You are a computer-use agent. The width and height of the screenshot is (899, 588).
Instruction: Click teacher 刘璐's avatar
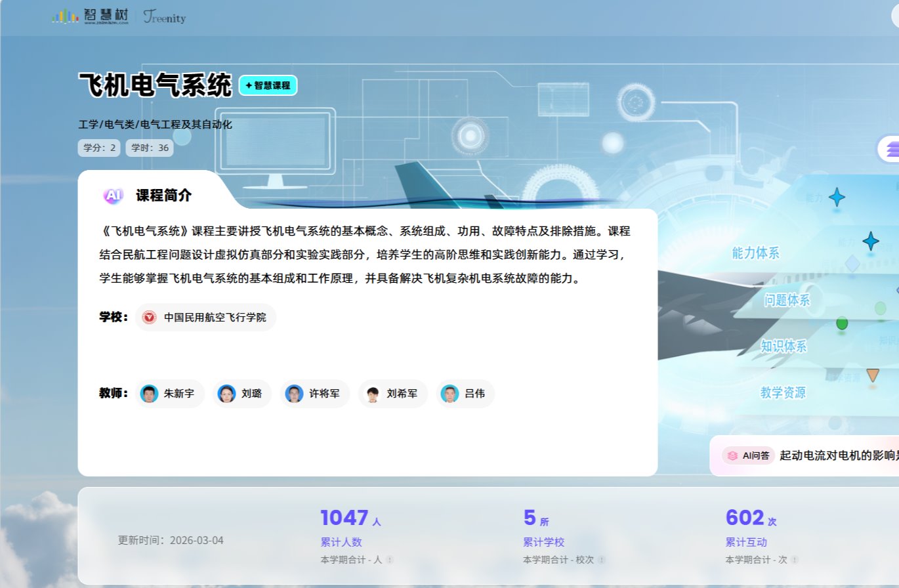(226, 394)
